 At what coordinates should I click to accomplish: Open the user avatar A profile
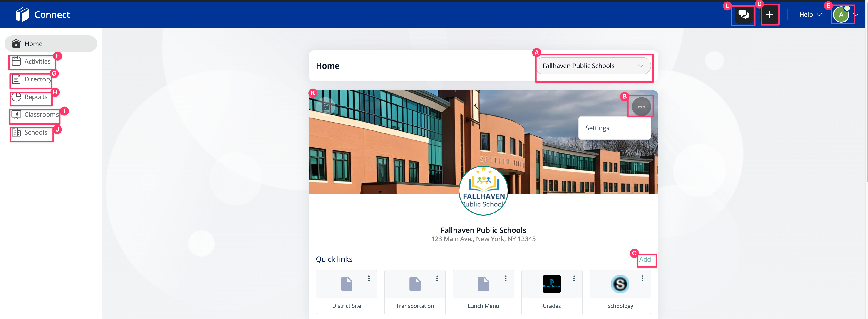click(841, 15)
